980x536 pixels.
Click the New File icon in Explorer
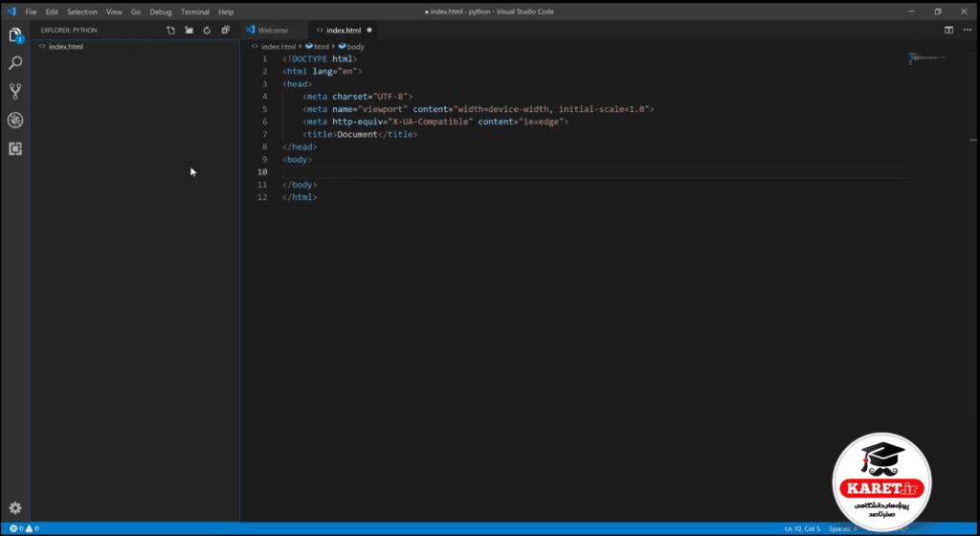pyautogui.click(x=170, y=30)
